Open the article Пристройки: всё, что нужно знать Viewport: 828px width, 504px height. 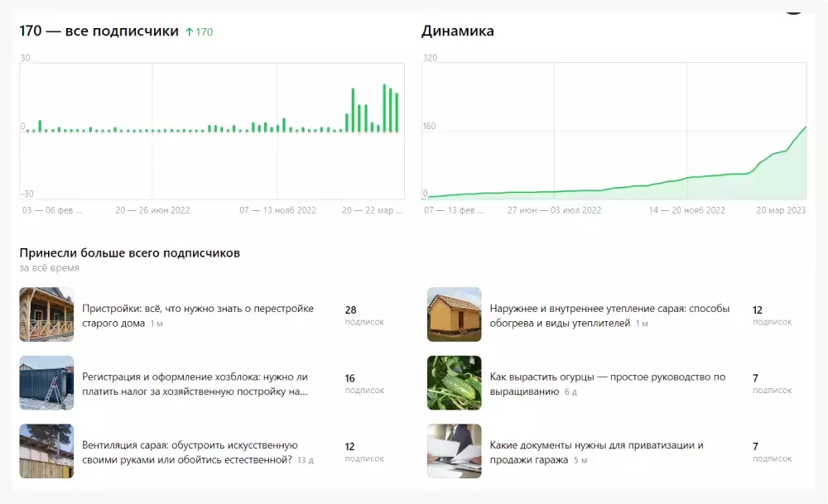tap(197, 307)
